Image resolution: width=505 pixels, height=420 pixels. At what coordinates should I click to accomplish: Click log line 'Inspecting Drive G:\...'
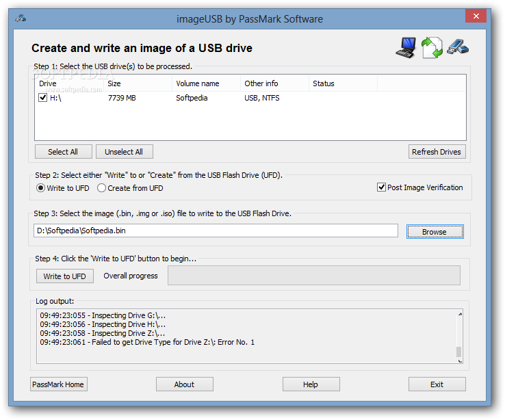tap(103, 315)
